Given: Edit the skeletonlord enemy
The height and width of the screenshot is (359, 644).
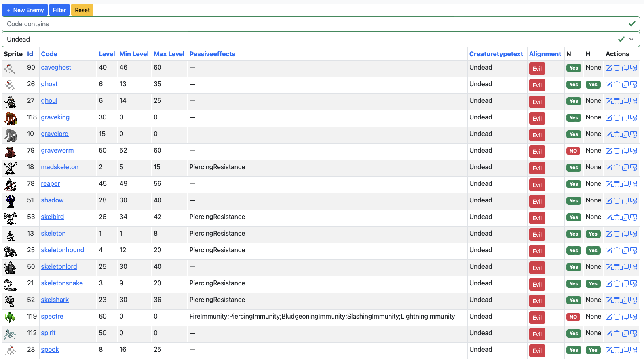Looking at the screenshot, I should [609, 267].
